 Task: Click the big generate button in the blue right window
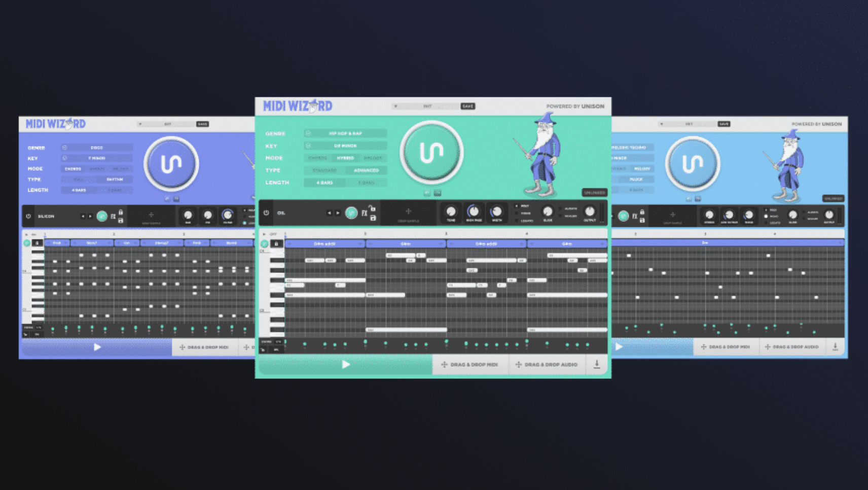click(x=692, y=163)
